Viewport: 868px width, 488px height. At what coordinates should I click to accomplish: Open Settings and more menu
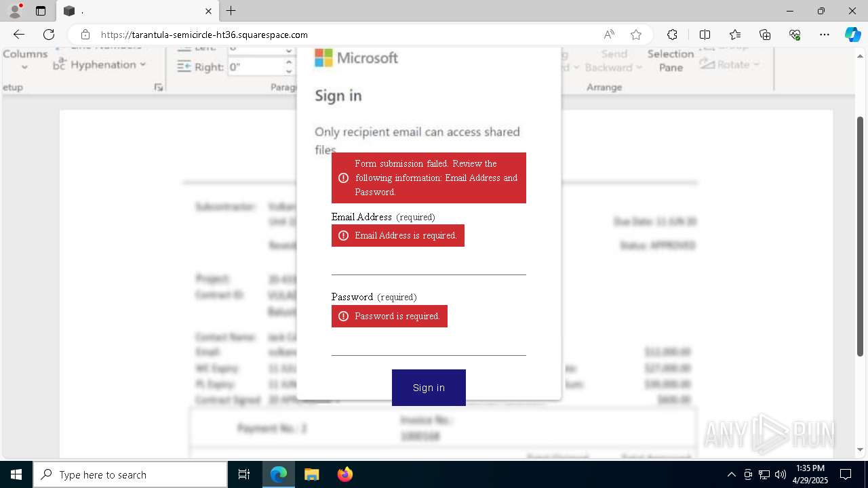(825, 35)
